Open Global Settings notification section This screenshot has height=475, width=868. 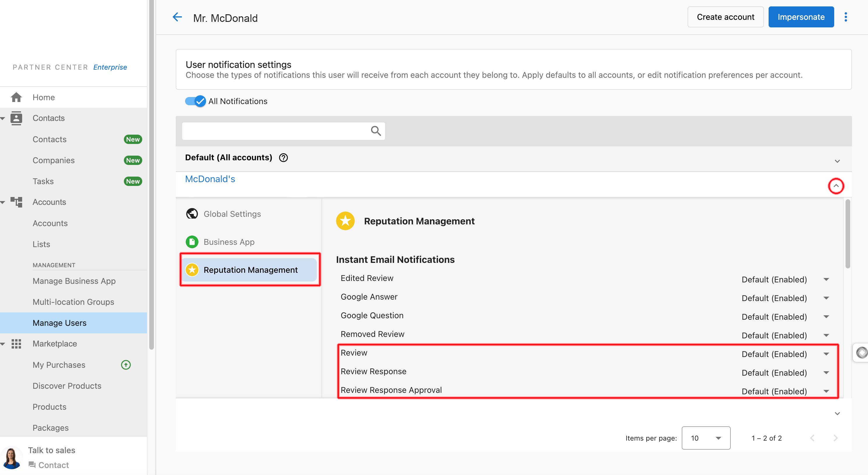click(x=232, y=214)
